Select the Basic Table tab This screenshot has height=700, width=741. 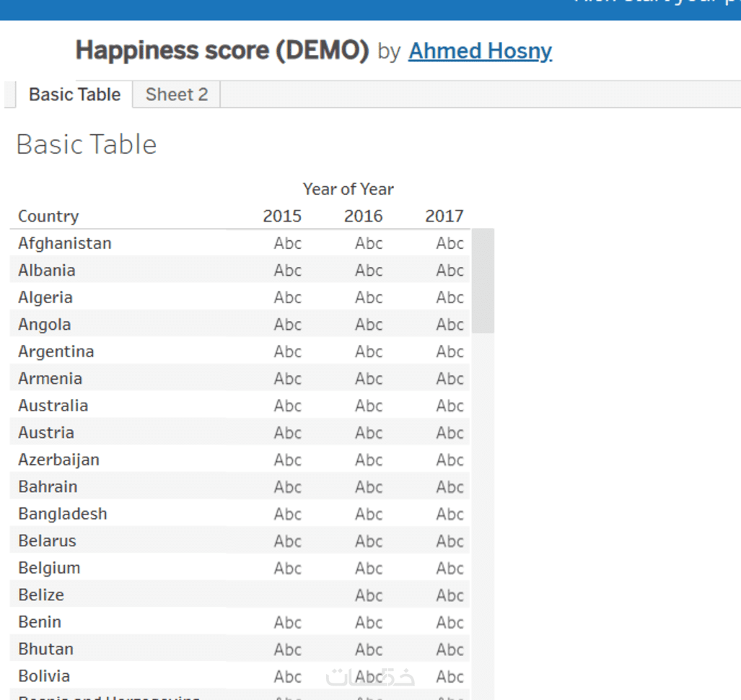click(74, 95)
